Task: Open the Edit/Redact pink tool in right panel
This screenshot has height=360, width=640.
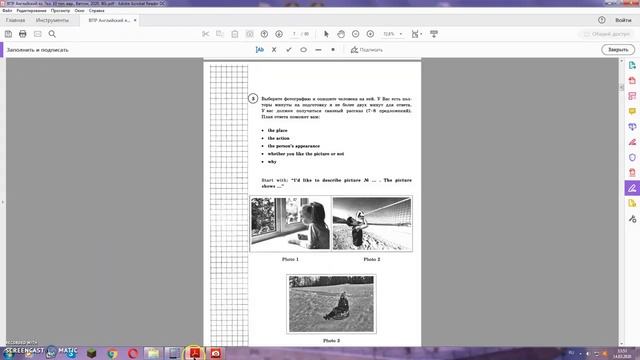Action: point(632,142)
